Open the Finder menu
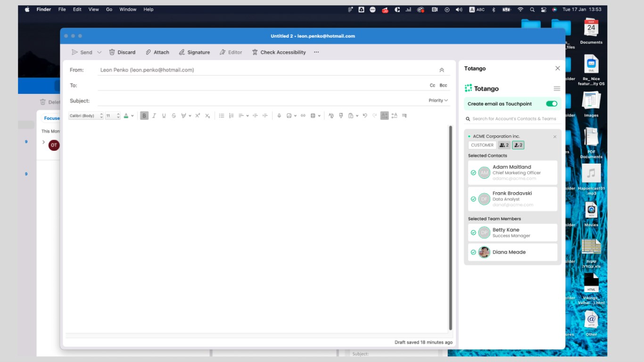644x362 pixels. pos(44,9)
